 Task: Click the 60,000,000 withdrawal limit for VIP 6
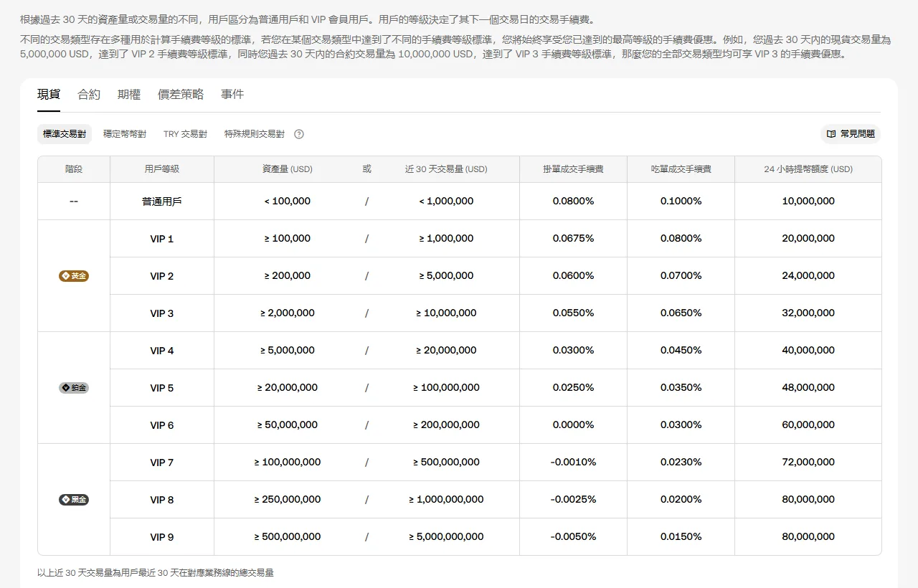pyautogui.click(x=808, y=425)
